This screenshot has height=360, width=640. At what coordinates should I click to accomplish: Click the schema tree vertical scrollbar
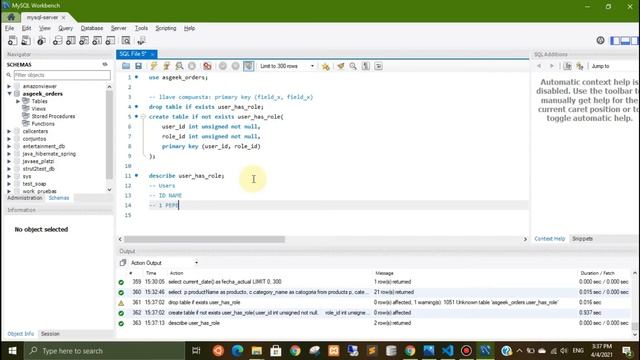pos(109,135)
